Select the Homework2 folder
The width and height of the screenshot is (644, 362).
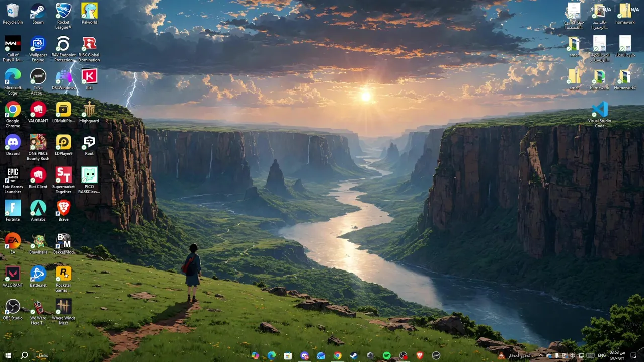pos(625,80)
